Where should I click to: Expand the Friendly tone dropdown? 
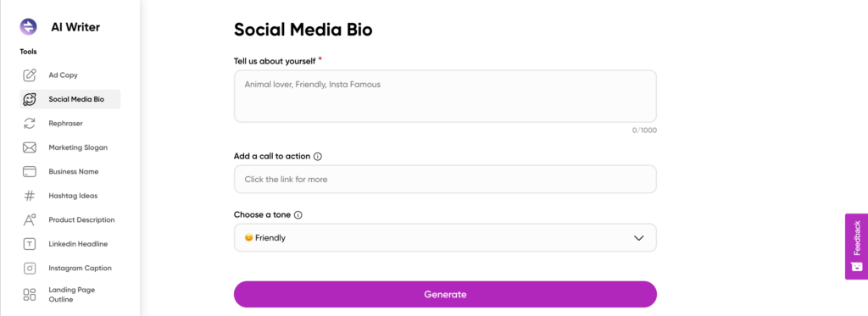[x=445, y=238]
